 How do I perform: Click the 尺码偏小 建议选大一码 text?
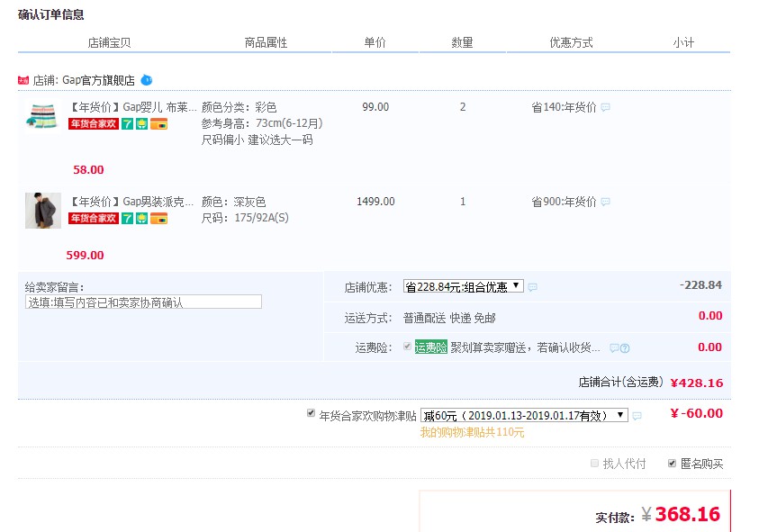point(258,140)
